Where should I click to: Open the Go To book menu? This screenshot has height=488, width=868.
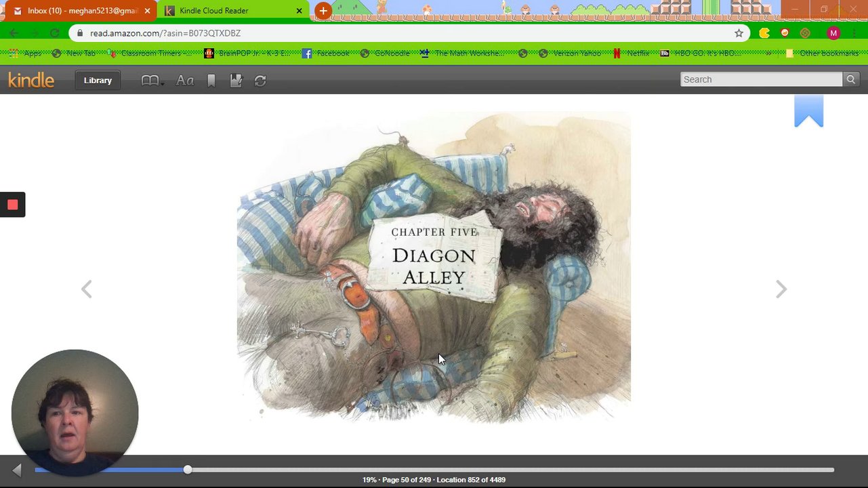pyautogui.click(x=152, y=81)
